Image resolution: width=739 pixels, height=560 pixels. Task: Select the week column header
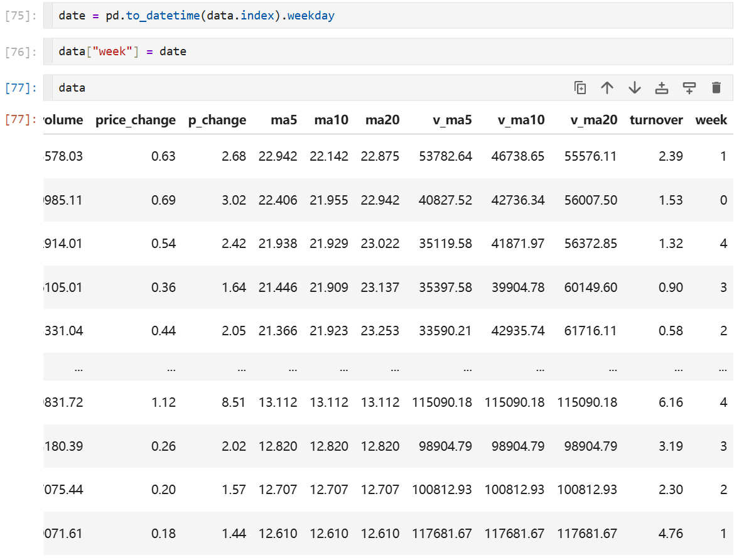(x=711, y=120)
